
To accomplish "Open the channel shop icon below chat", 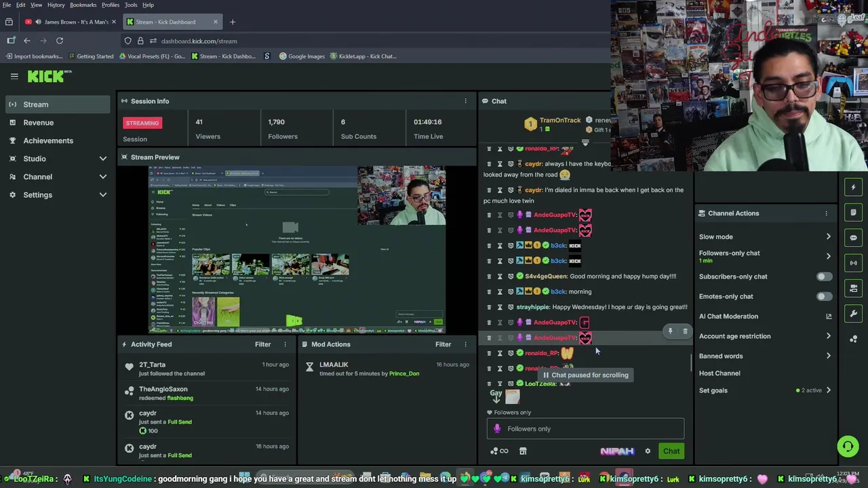I will click(x=523, y=451).
